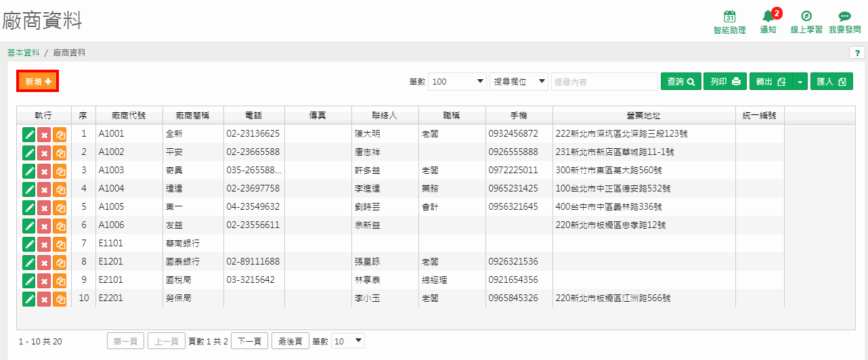The height and width of the screenshot is (360, 868).
Task: Sort by 職稱 column header
Action: tap(452, 115)
